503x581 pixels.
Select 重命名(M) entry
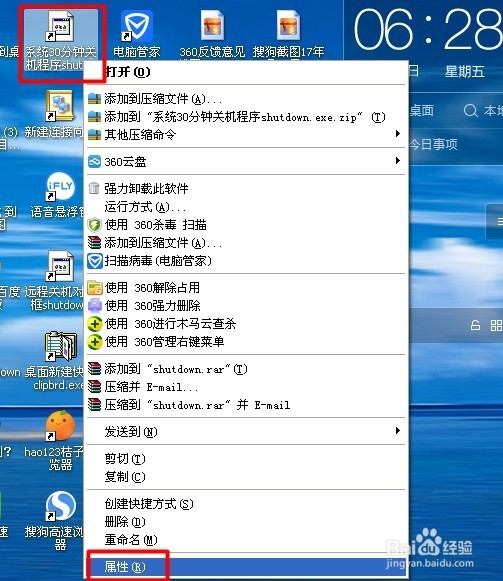coord(246,540)
